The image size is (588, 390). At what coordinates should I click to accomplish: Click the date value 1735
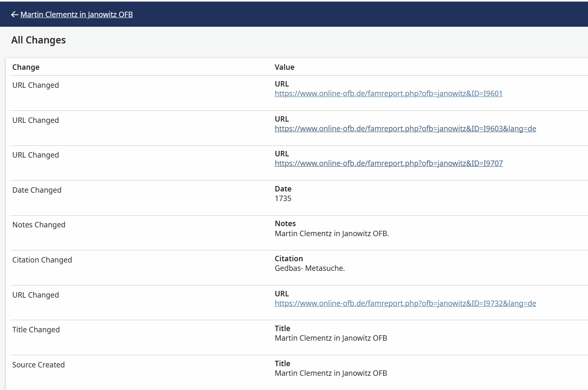point(283,199)
